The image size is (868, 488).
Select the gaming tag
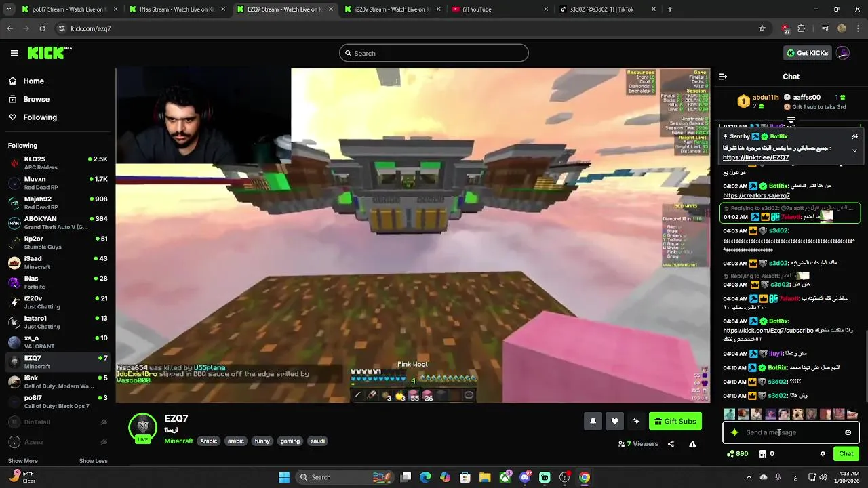pos(290,441)
